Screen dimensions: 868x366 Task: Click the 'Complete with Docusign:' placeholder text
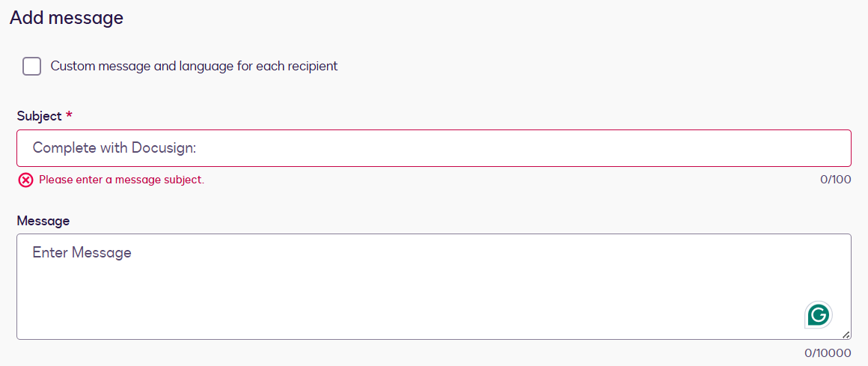(114, 148)
